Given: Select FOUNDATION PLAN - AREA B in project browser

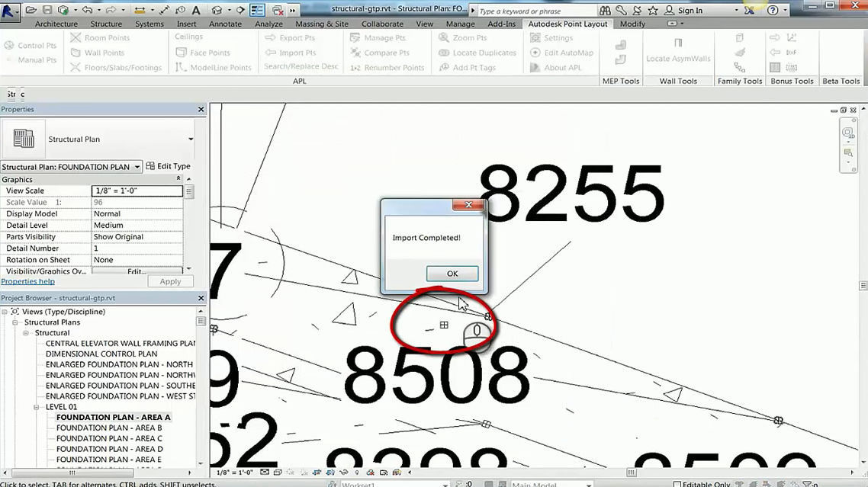Looking at the screenshot, I should pyautogui.click(x=109, y=428).
